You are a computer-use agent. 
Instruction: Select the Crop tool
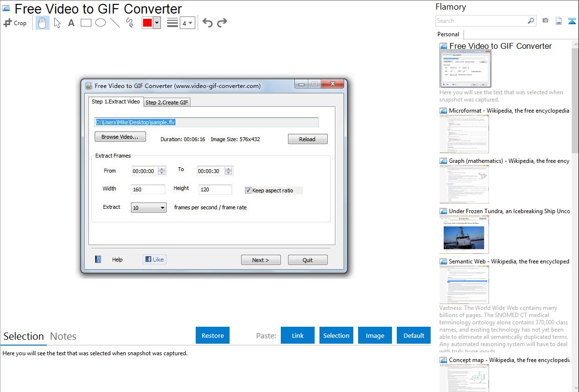point(15,23)
